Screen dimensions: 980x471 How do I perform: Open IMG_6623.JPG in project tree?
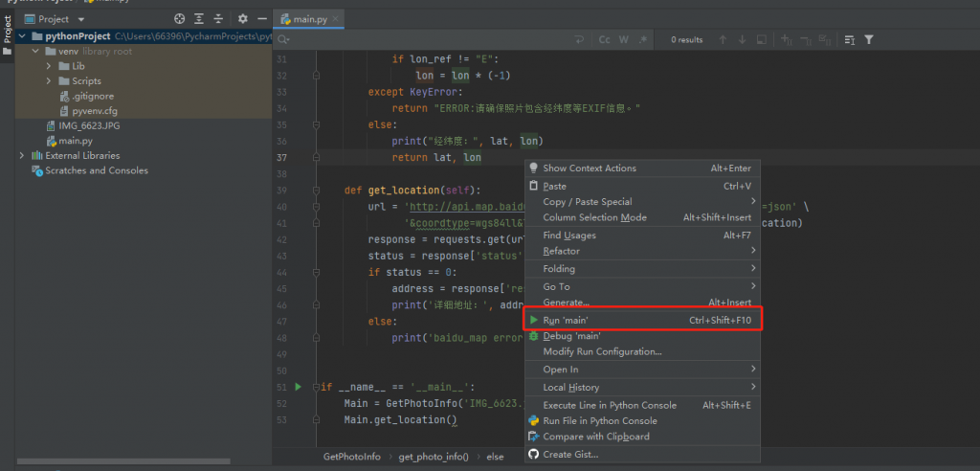89,125
